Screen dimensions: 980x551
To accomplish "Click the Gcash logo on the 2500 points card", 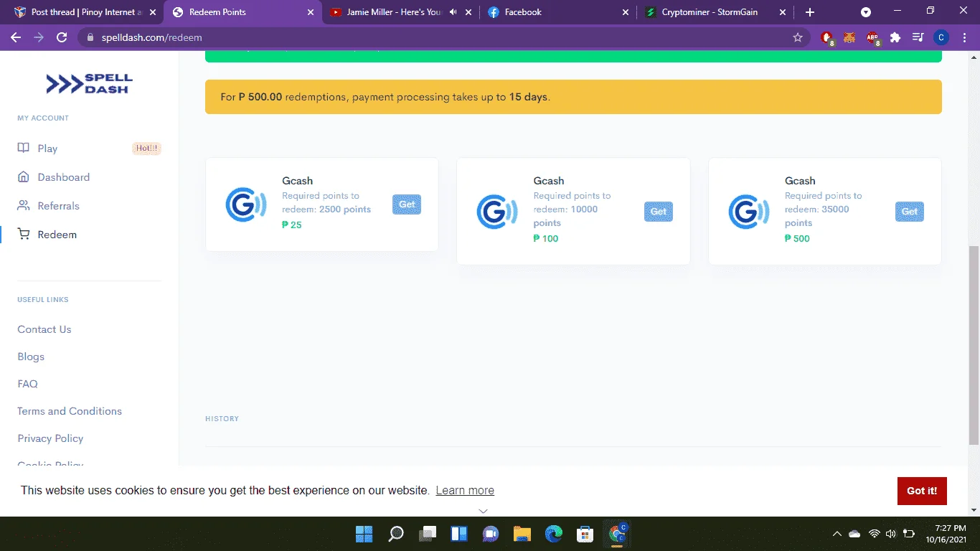I will tap(246, 204).
